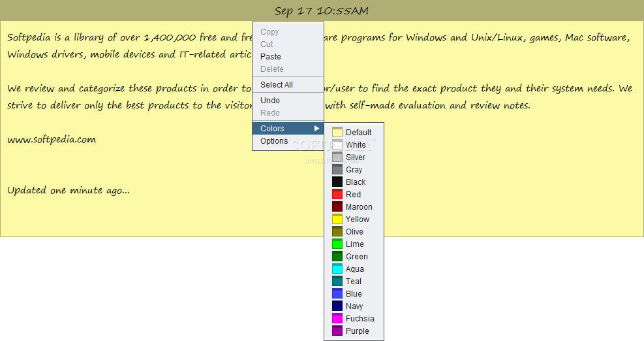This screenshot has height=341, width=644.
Task: Select the Blue color swatch
Action: click(337, 293)
